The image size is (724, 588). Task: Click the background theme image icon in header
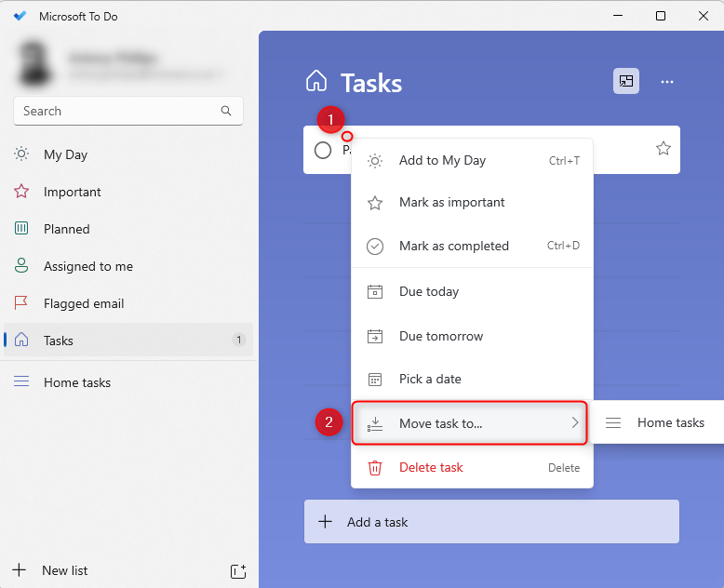[625, 82]
